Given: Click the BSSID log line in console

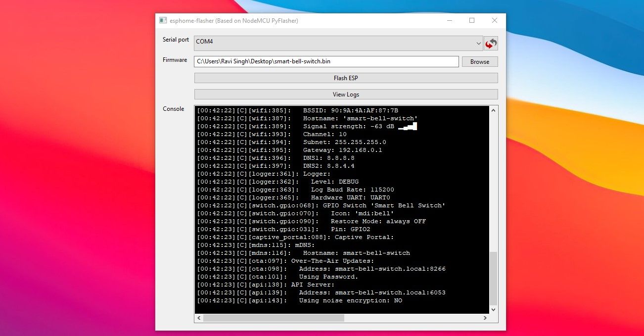Looking at the screenshot, I should click(297, 110).
